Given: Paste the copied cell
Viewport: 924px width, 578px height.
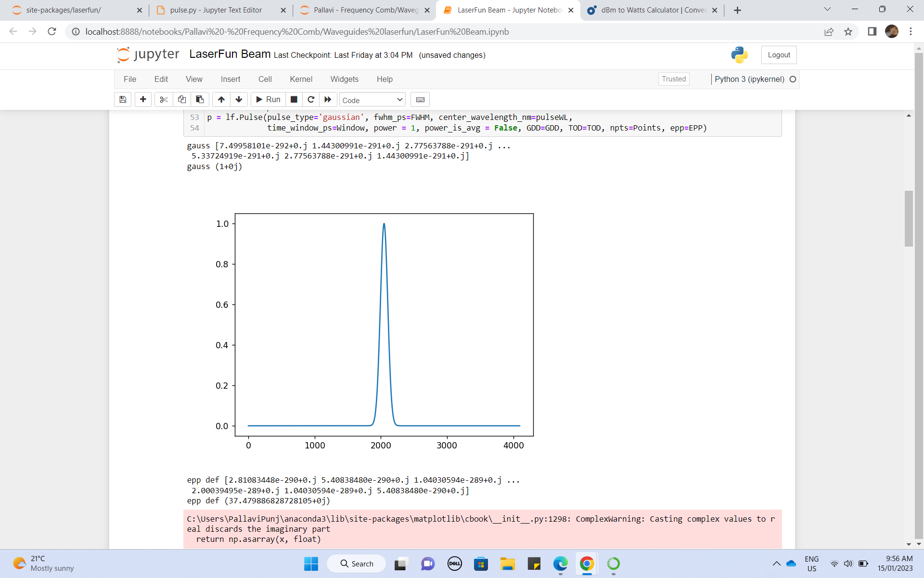Looking at the screenshot, I should pyautogui.click(x=200, y=99).
